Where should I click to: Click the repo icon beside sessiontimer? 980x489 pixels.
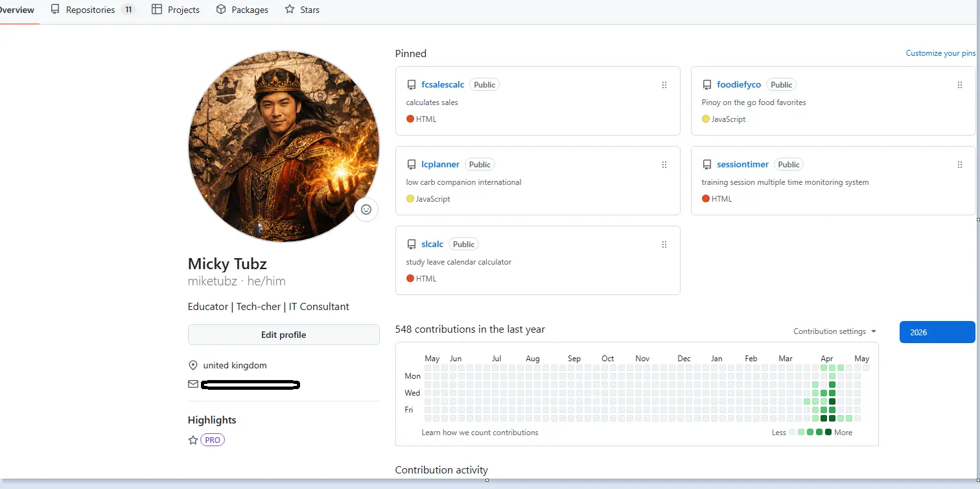click(706, 165)
